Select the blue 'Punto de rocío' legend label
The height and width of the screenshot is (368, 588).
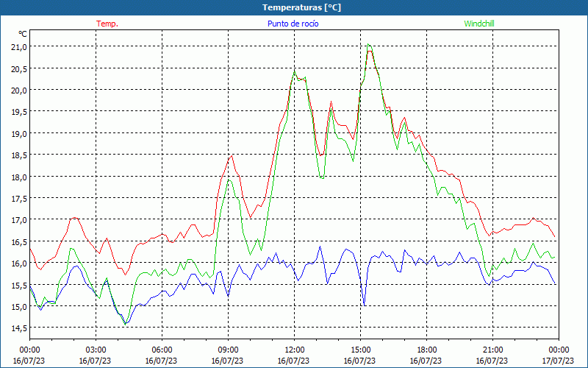tap(293, 24)
